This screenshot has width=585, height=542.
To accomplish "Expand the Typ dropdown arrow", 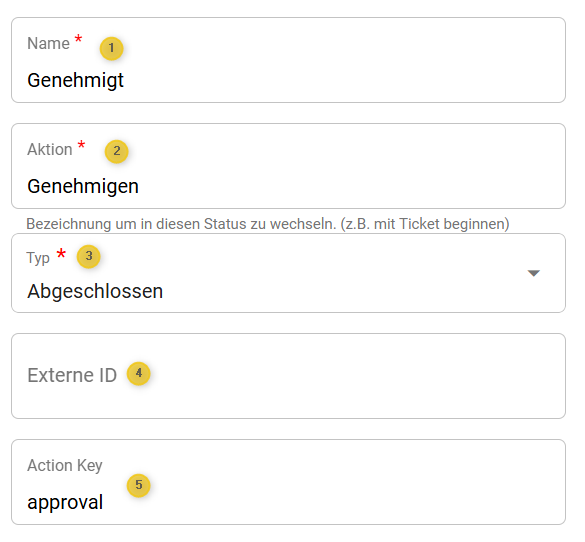I will click(x=534, y=273).
